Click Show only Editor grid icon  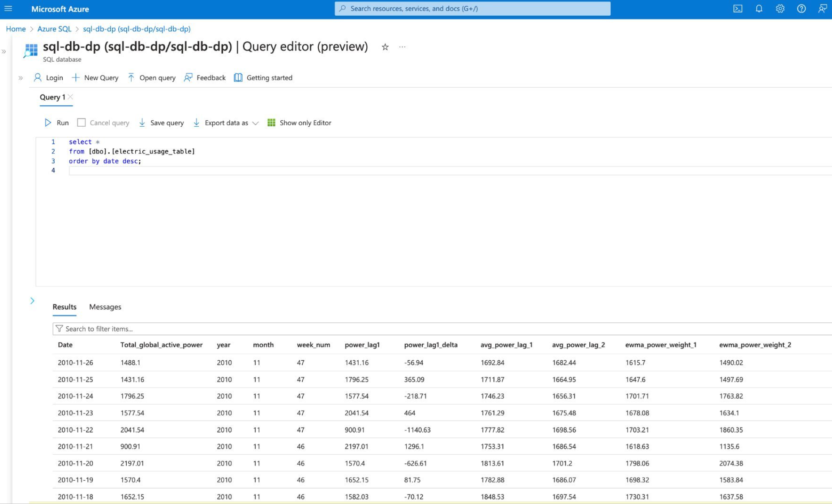click(271, 123)
